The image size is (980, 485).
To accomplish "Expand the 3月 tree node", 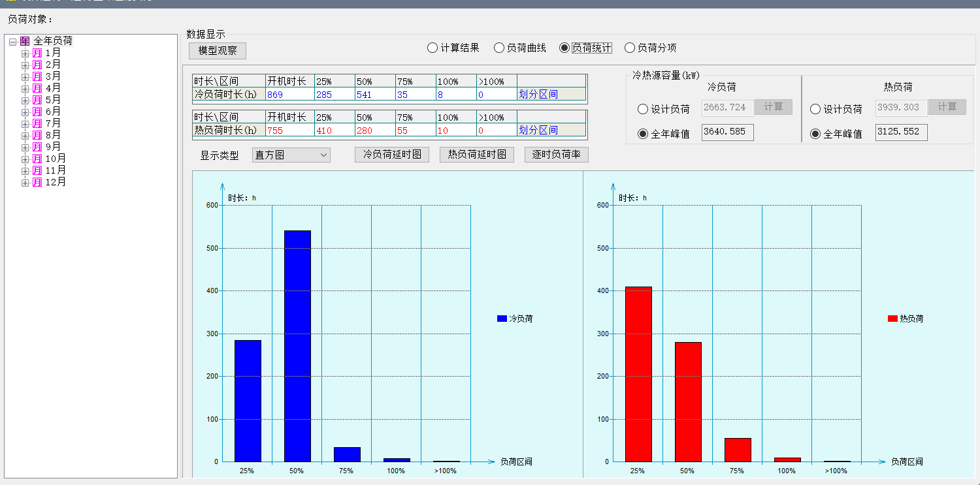I will click(25, 76).
